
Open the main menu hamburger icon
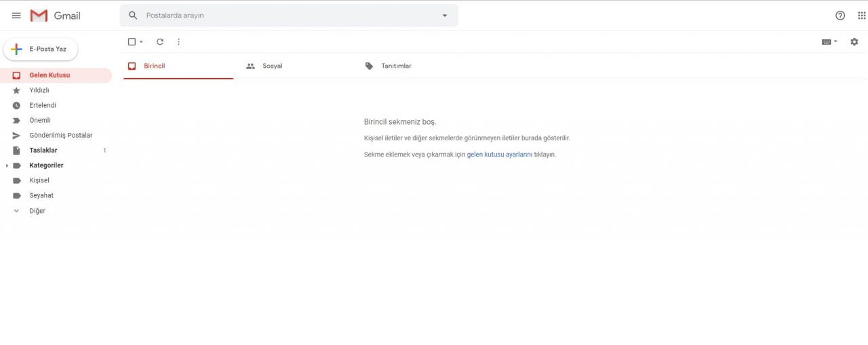pyautogui.click(x=16, y=16)
